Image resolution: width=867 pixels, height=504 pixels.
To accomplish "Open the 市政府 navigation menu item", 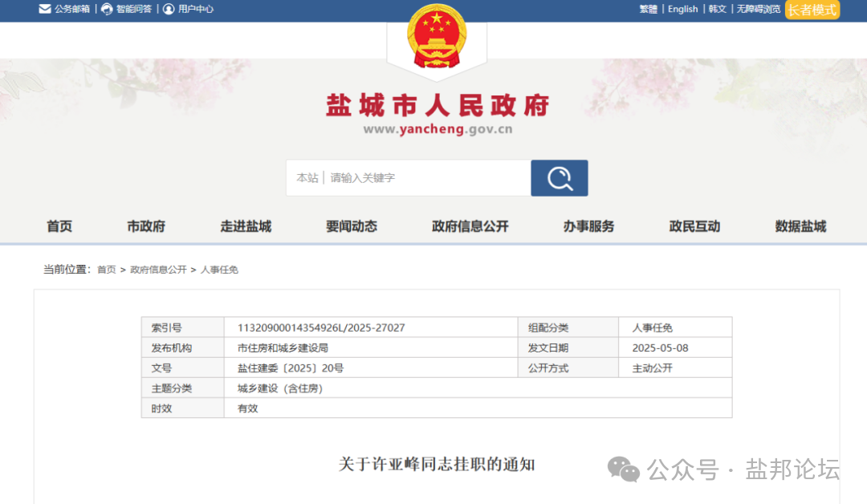I will 146,226.
